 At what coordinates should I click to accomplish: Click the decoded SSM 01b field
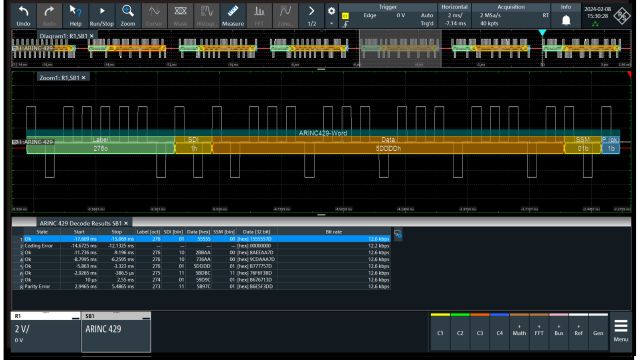coord(583,149)
